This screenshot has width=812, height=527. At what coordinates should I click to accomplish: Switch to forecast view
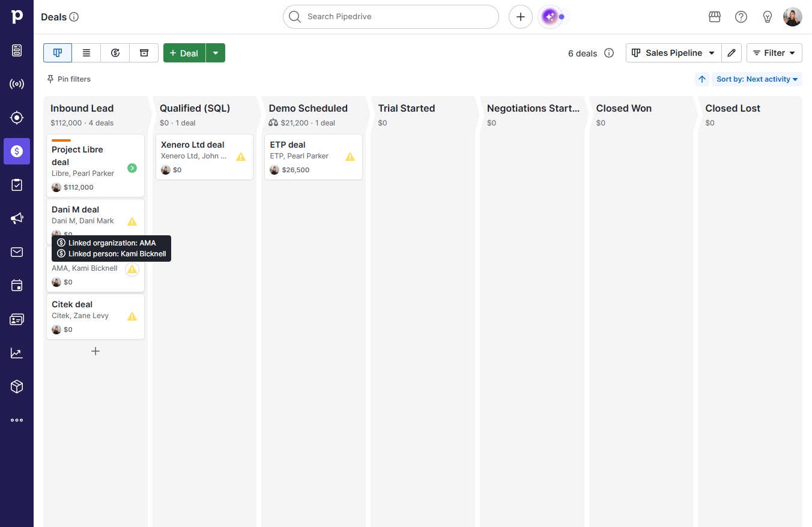115,53
